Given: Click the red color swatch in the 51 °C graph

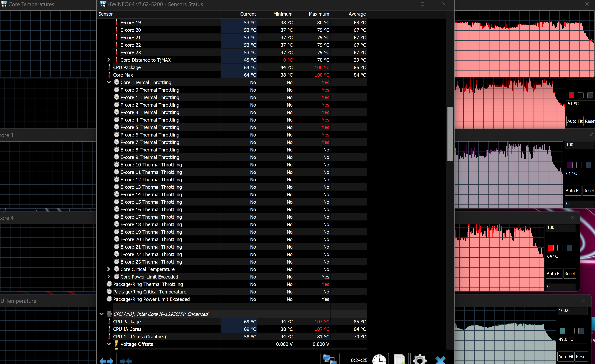Looking at the screenshot, I should [571, 96].
